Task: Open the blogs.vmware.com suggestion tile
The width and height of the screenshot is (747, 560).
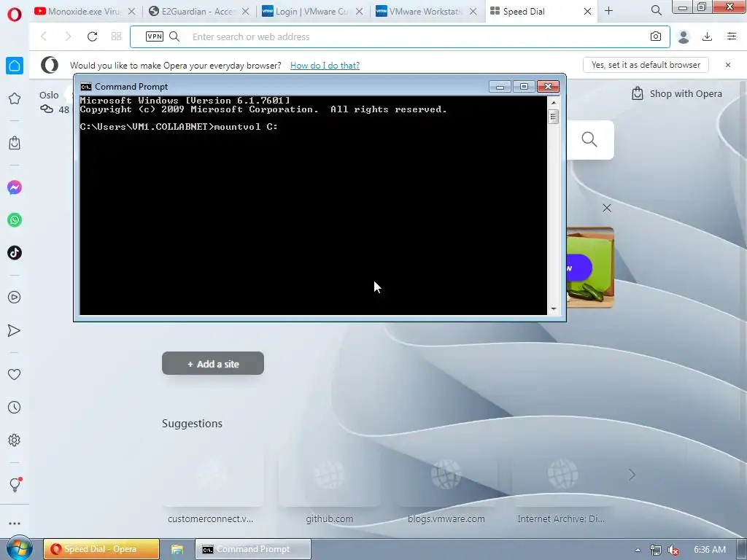Action: click(446, 484)
